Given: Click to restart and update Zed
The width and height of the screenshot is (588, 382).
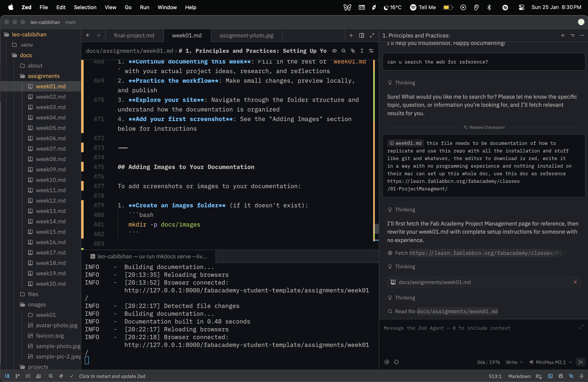Looking at the screenshot, I should (x=112, y=376).
